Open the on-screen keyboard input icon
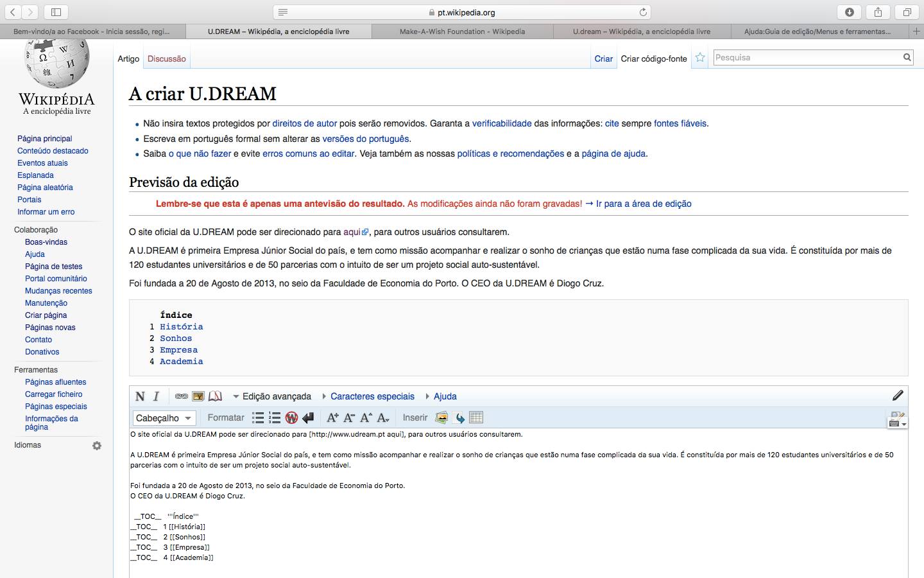 click(897, 423)
